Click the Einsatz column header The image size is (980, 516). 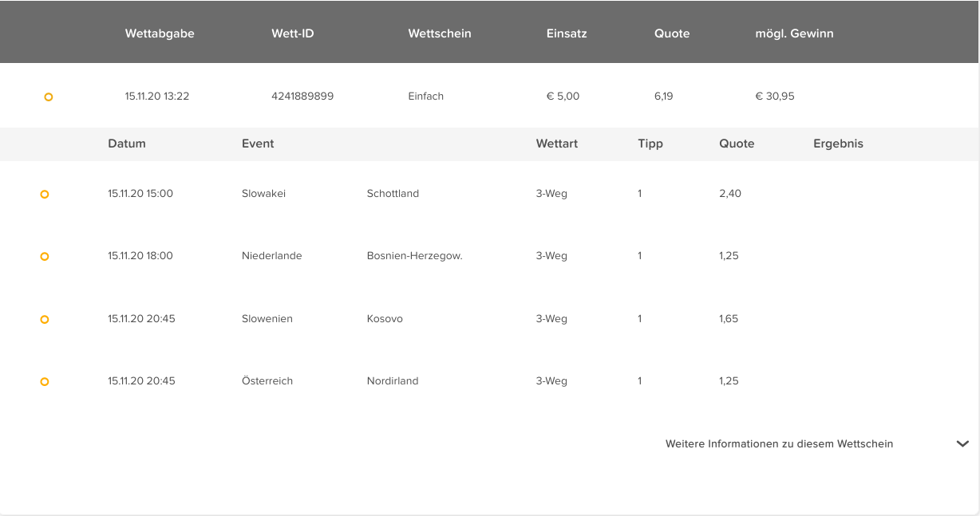[567, 33]
